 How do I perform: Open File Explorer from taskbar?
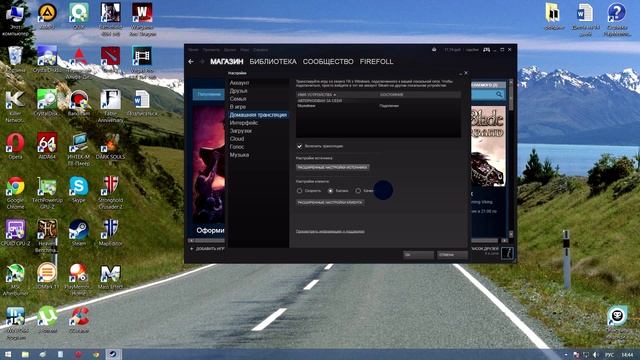click(25, 354)
